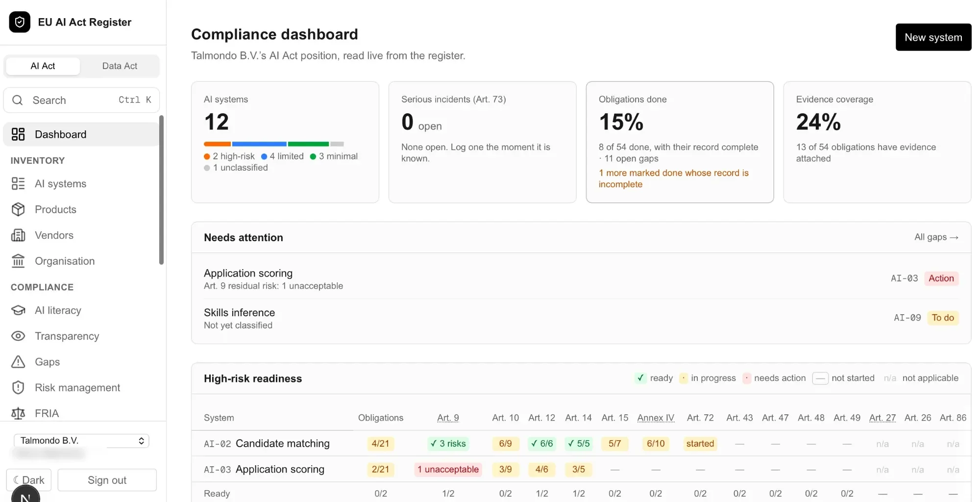Image resolution: width=980 pixels, height=502 pixels.
Task: Click the AI literacy graduation cap icon
Action: [18, 310]
